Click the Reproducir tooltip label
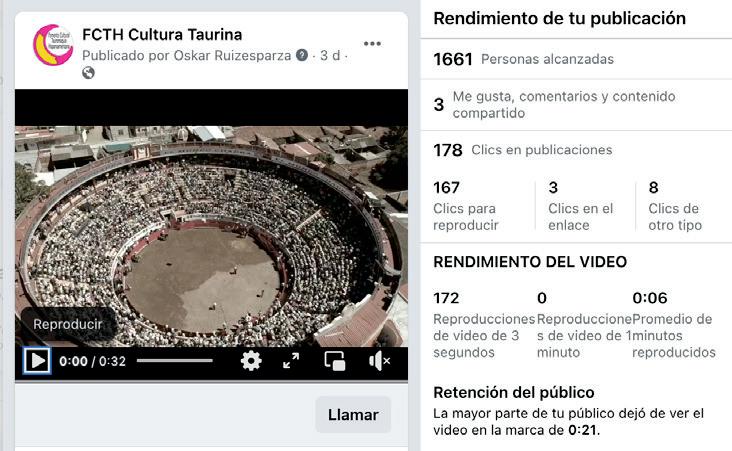The width and height of the screenshot is (732, 451). [x=68, y=324]
